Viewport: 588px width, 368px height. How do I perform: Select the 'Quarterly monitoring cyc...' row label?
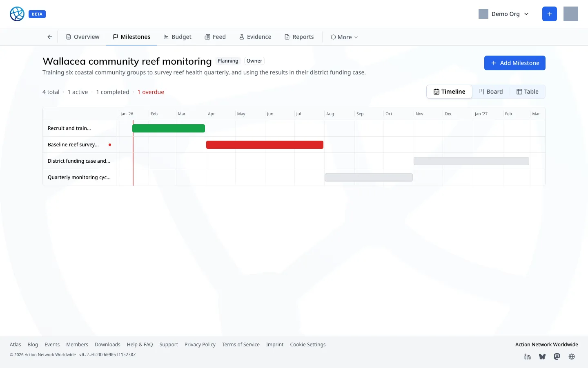pos(79,177)
